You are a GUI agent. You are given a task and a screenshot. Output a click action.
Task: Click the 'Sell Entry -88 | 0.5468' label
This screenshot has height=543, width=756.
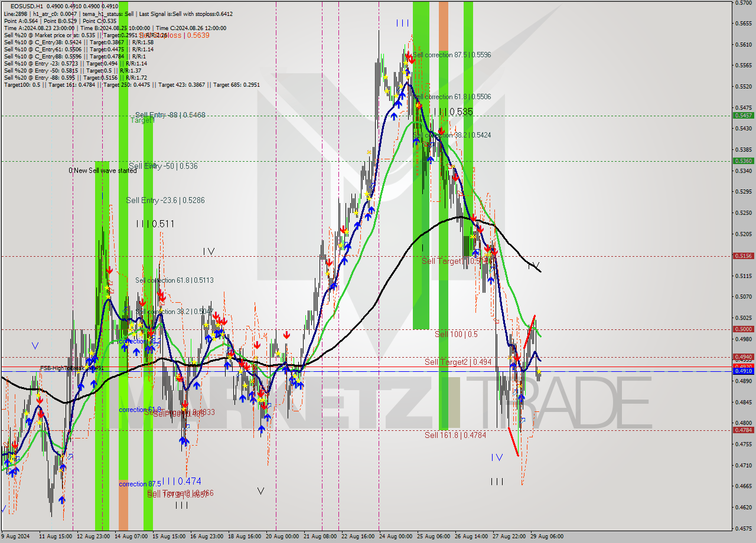170,115
